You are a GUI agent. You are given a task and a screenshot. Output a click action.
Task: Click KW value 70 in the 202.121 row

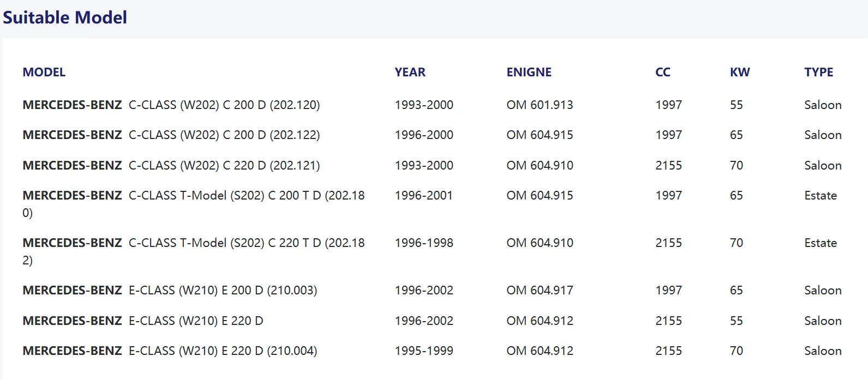tap(737, 165)
